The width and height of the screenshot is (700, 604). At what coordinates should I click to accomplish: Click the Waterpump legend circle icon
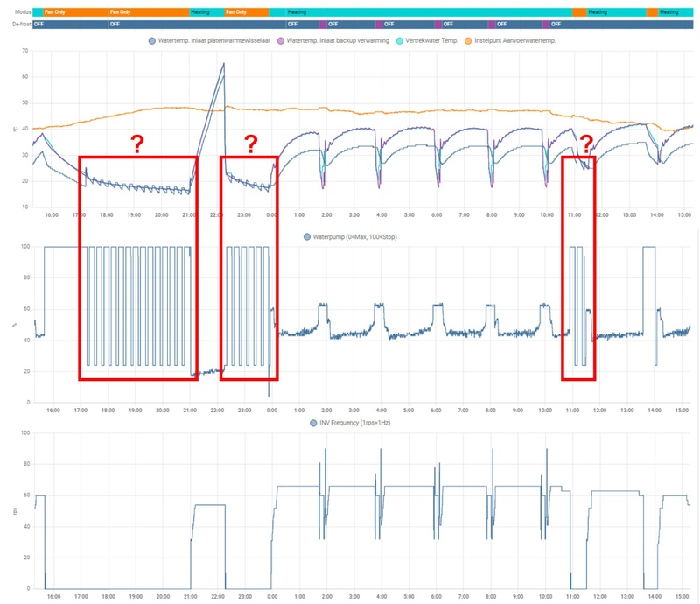[307, 236]
